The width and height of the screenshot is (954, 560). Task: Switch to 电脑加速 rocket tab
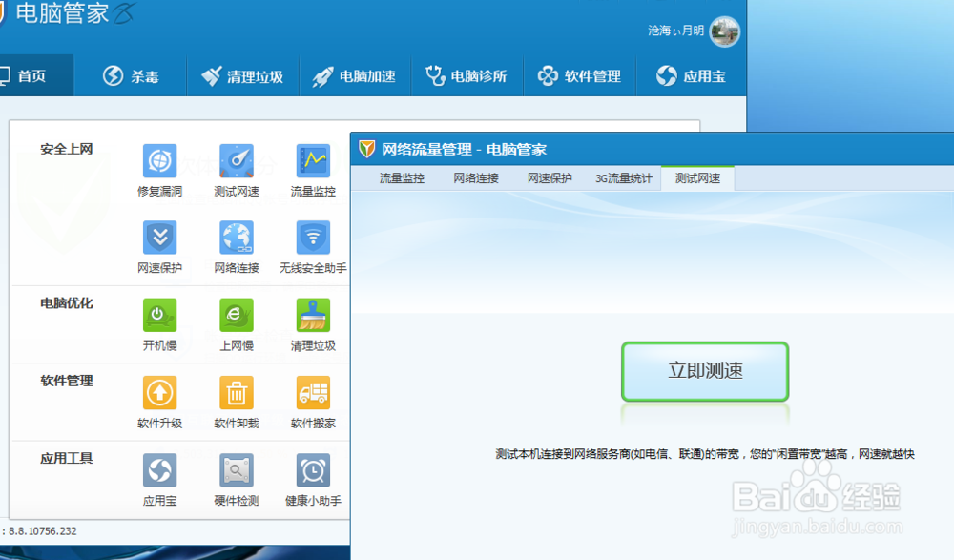tap(355, 76)
